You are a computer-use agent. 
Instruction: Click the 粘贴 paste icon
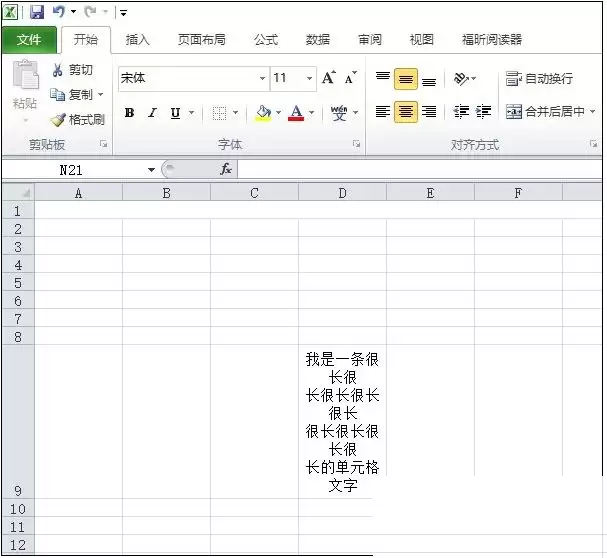[x=26, y=74]
